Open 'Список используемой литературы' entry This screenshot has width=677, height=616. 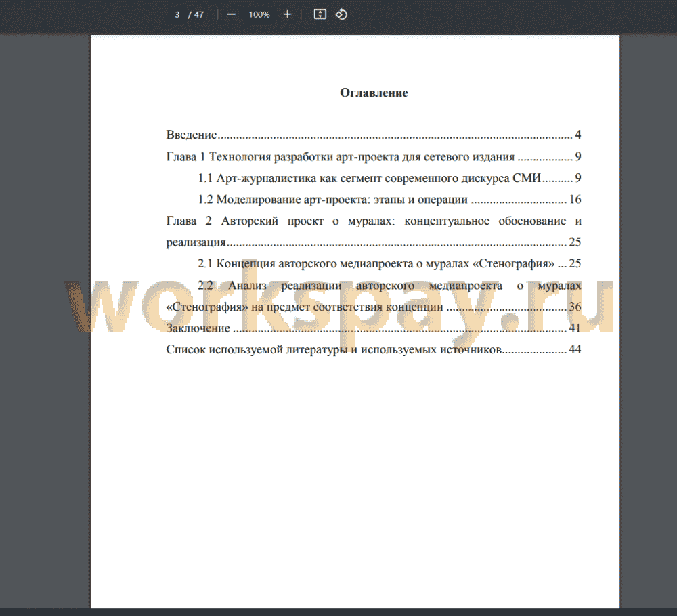[x=374, y=349]
